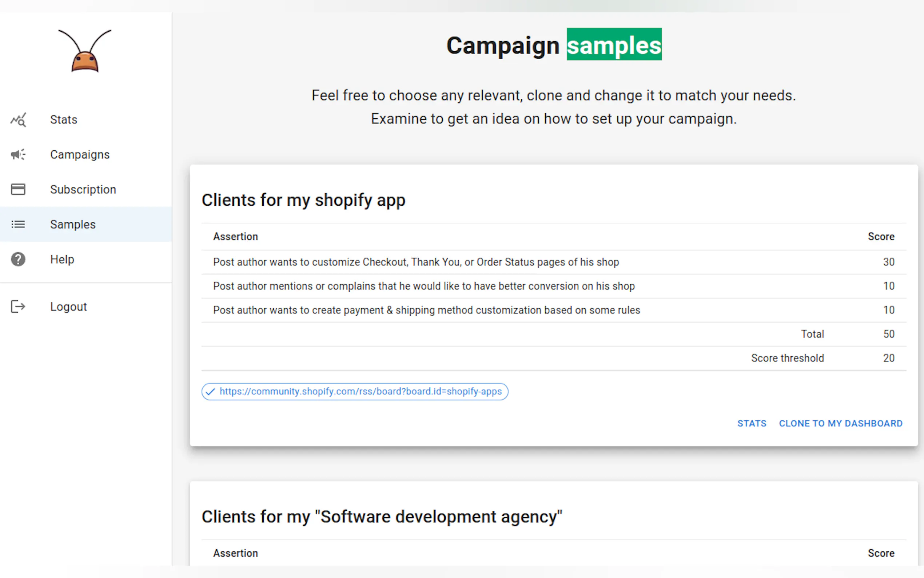Click CLONE TO MY DASHBOARD
Screen dimensions: 924x578
click(x=840, y=424)
